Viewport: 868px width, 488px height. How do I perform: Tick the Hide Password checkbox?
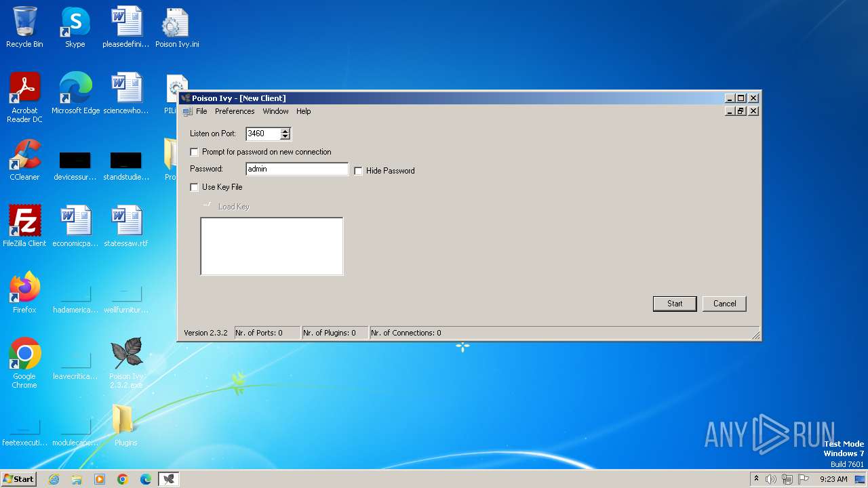coord(359,171)
